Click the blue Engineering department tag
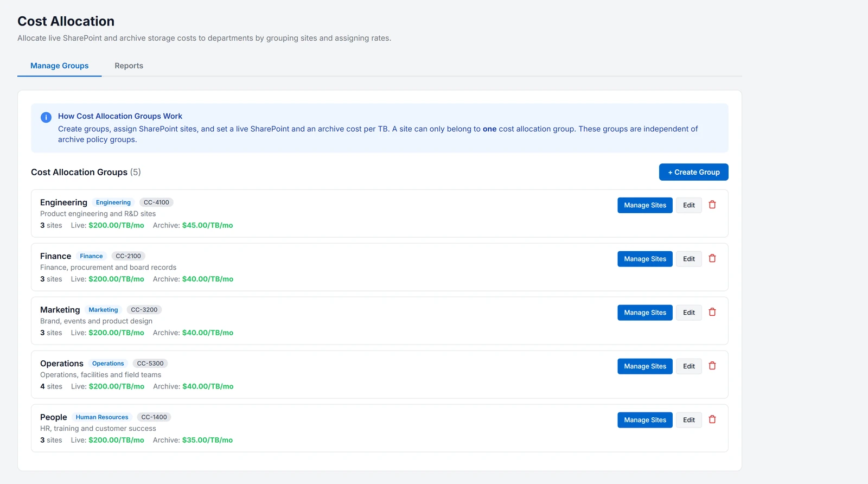This screenshot has height=484, width=868. point(113,202)
